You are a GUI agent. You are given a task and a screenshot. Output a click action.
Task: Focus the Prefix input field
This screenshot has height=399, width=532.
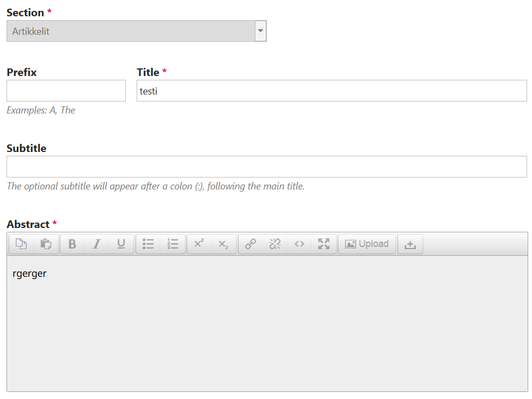point(66,91)
